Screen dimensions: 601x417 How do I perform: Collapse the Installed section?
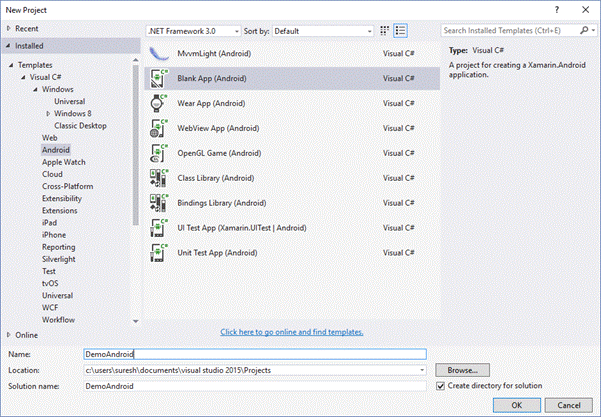pyautogui.click(x=8, y=46)
